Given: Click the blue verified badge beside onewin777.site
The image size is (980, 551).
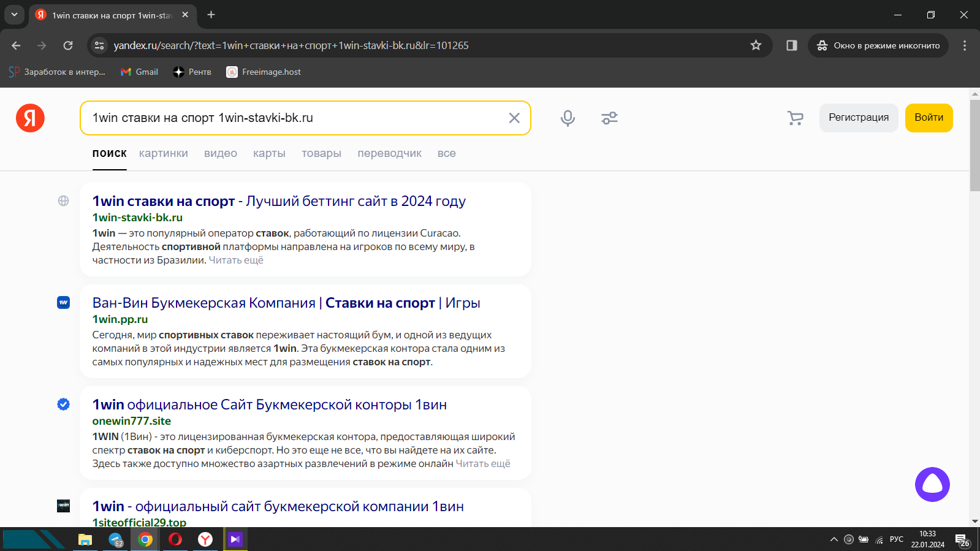Looking at the screenshot, I should pyautogui.click(x=63, y=404).
